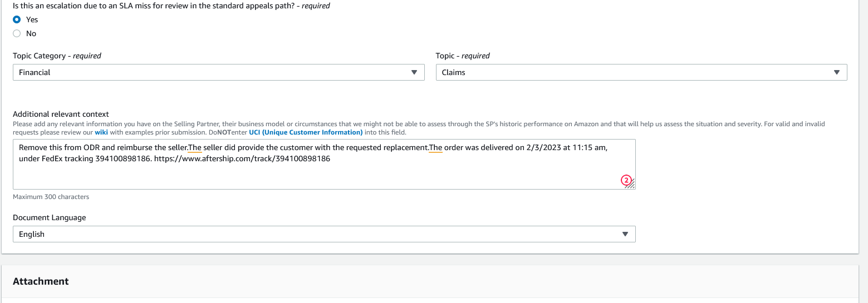Image resolution: width=868 pixels, height=303 pixels.
Task: Open the wiki link in the instructions
Action: (x=101, y=132)
